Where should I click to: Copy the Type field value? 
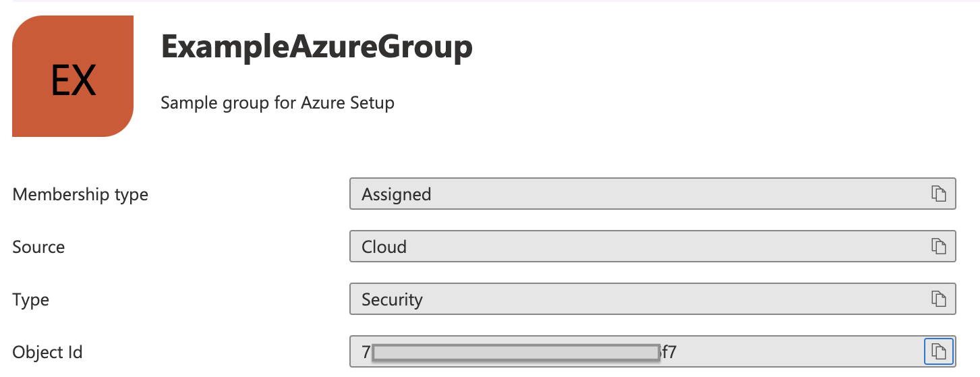pos(939,299)
